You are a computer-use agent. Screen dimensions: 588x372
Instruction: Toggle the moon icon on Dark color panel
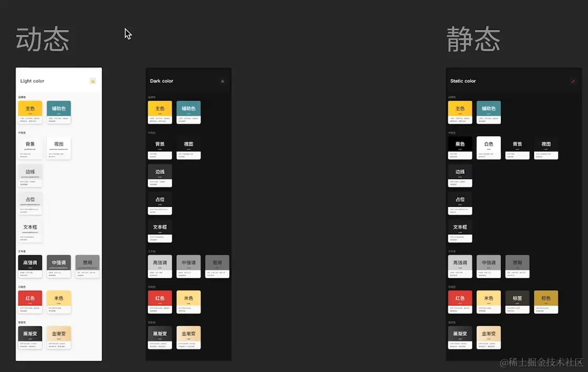[222, 81]
